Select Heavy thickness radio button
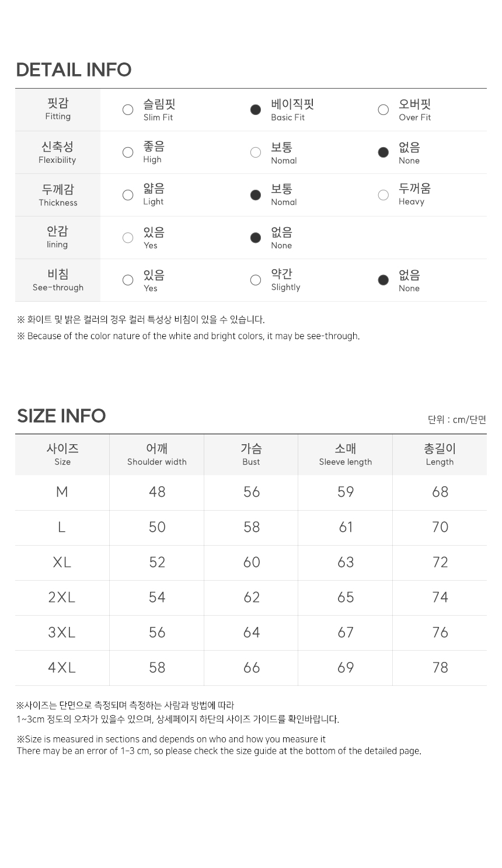502x868 pixels. (384, 195)
